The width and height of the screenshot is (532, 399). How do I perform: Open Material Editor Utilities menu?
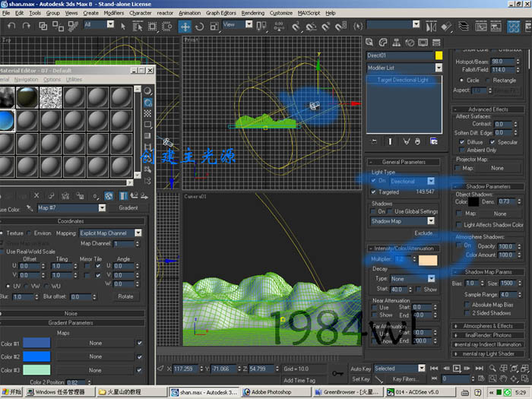coord(74,79)
